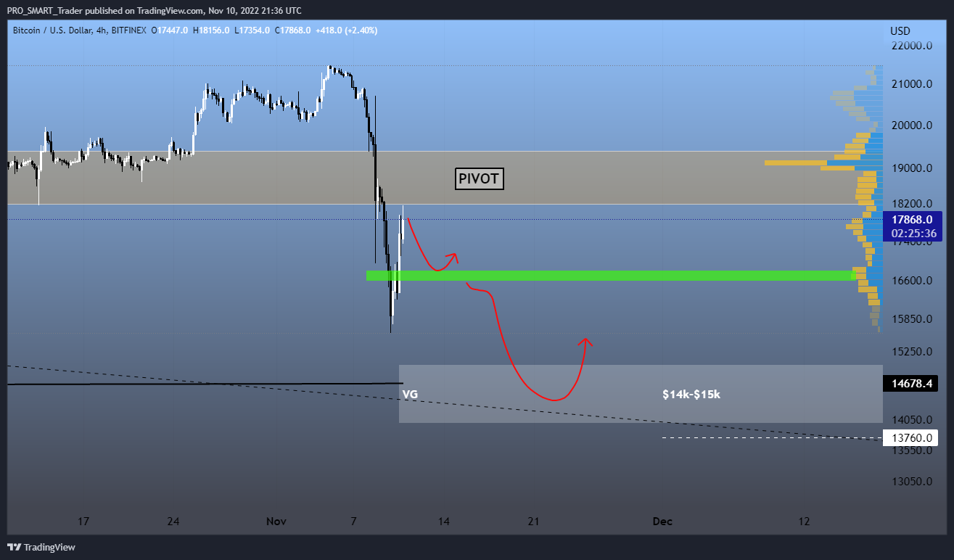
Task: Click the 21000.0 price axis label
Action: click(911, 84)
